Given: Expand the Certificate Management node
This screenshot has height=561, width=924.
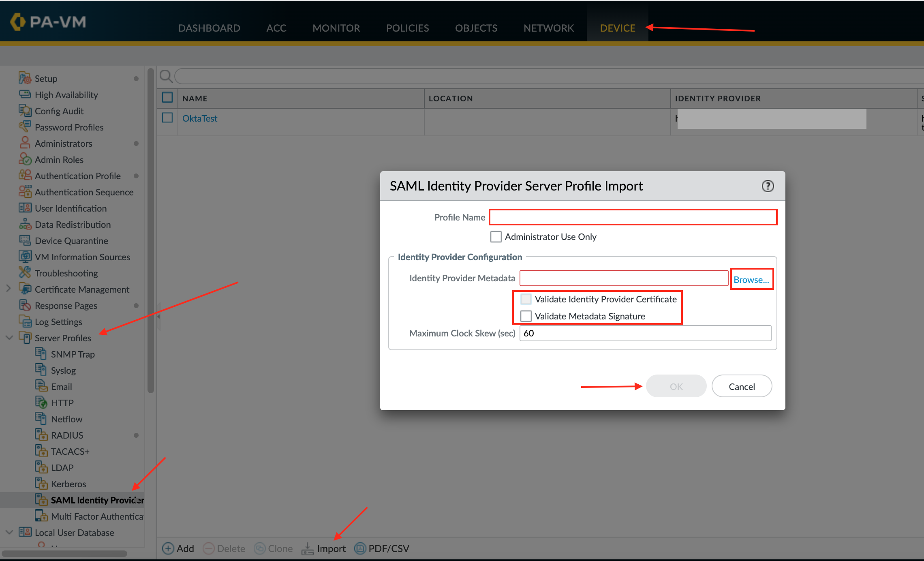Looking at the screenshot, I should pyautogui.click(x=9, y=289).
